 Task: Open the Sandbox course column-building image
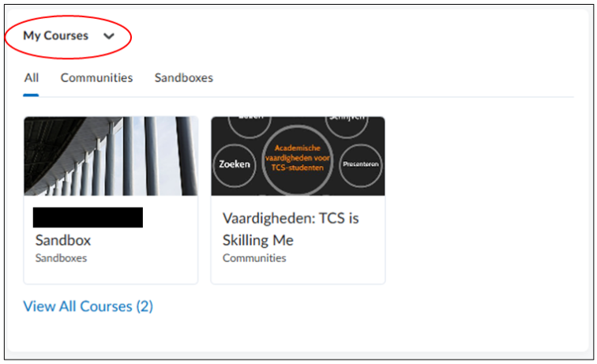click(111, 156)
